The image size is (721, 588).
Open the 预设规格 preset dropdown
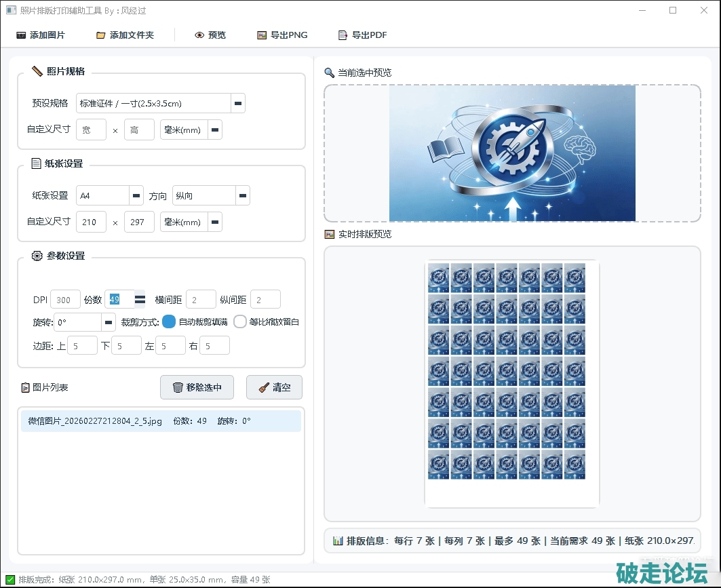click(238, 103)
